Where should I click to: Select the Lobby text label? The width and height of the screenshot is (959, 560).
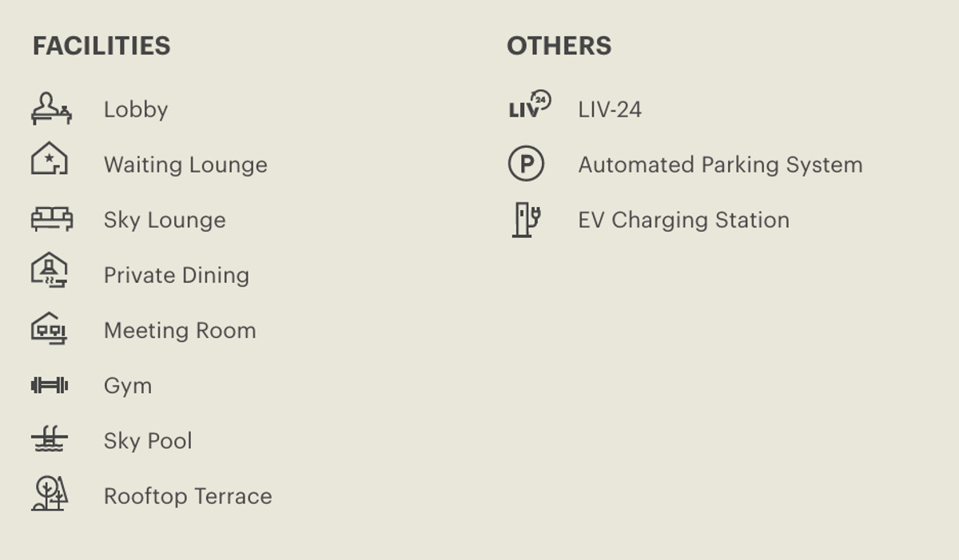136,109
